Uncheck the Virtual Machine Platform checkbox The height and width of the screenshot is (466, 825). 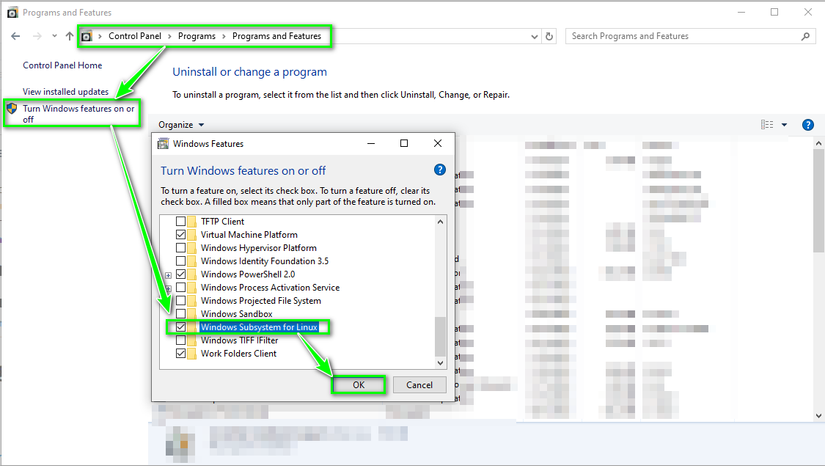coord(180,235)
